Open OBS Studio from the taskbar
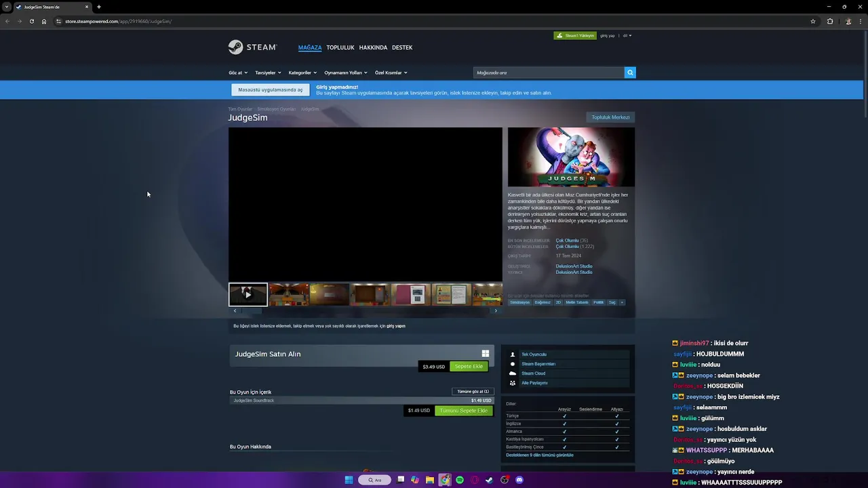 tap(505, 480)
